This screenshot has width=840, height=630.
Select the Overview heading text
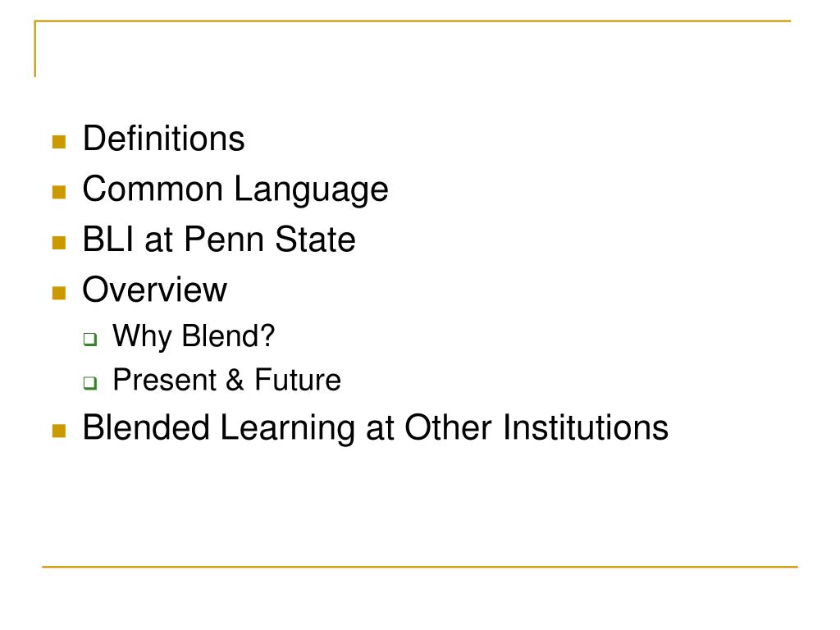(x=155, y=290)
